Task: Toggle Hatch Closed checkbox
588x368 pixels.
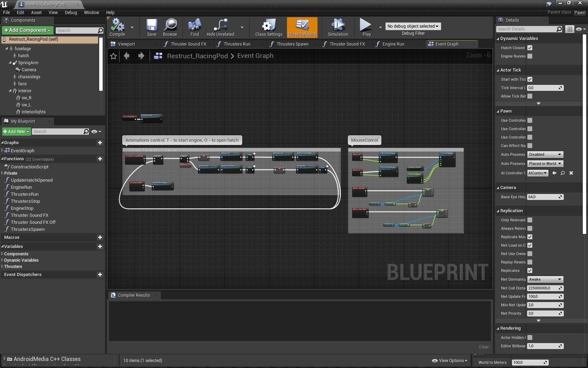Action: pos(530,48)
